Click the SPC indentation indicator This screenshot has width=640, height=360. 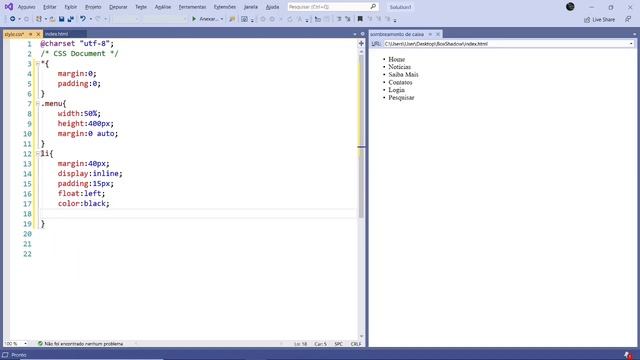click(338, 344)
